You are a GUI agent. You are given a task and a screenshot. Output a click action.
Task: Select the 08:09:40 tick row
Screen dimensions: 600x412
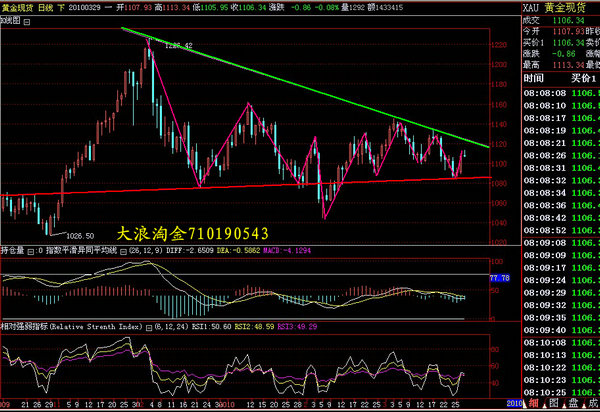coord(561,330)
